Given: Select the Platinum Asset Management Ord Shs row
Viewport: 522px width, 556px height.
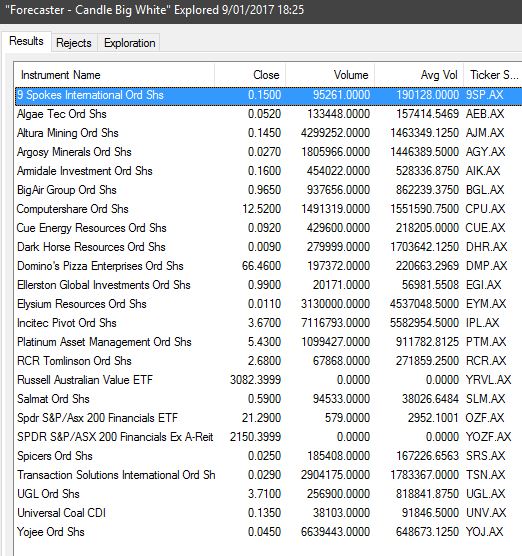Looking at the screenshot, I should [x=268, y=342].
